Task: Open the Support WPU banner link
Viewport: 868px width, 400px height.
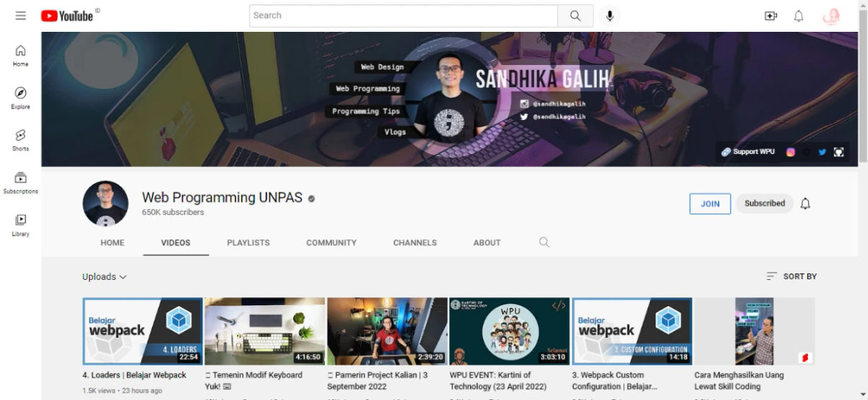Action: click(748, 152)
